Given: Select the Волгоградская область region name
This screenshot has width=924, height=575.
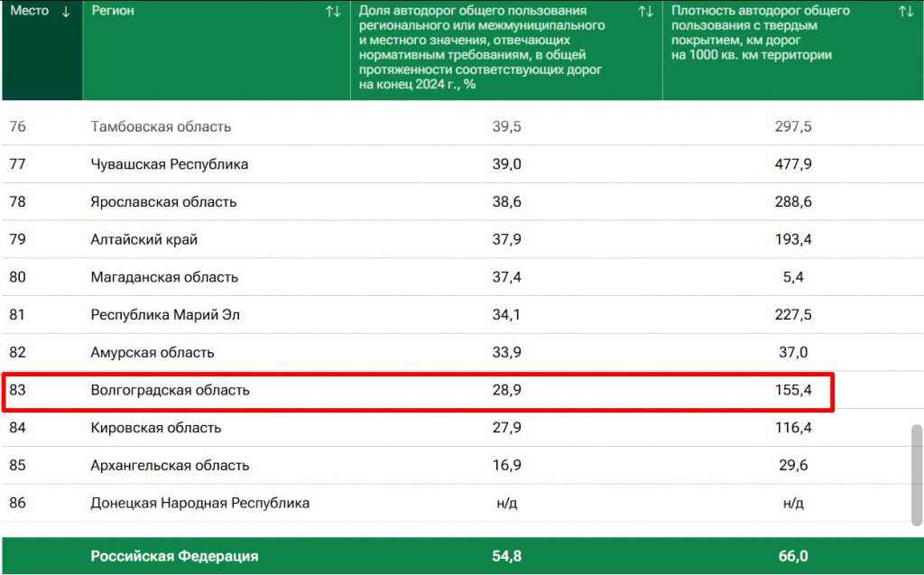Looking at the screenshot, I should (170, 391).
